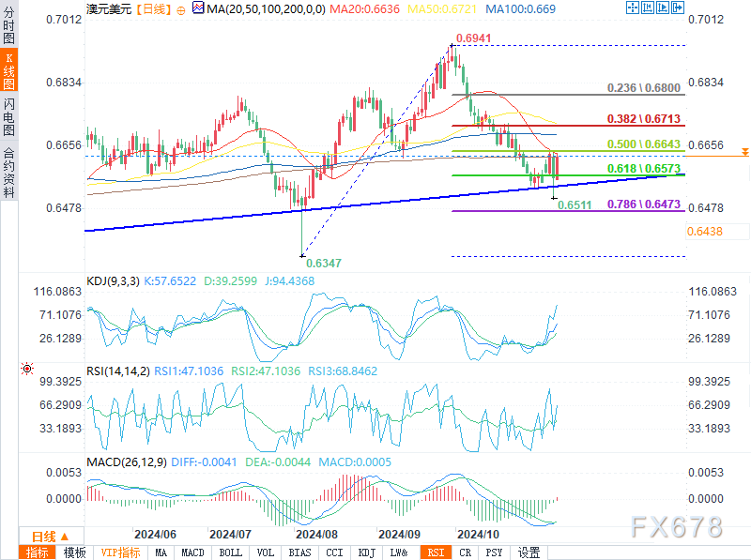Click the 设置 settings button
Image resolution: width=751 pixels, height=560 pixels.
(x=529, y=552)
